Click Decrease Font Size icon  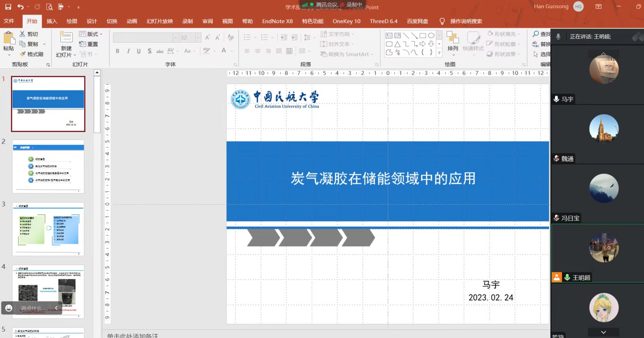pyautogui.click(x=218, y=37)
